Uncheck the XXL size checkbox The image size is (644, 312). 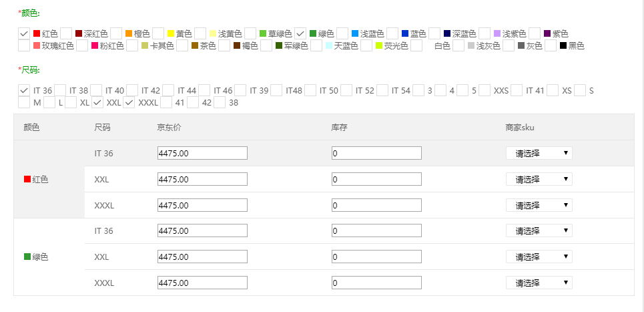pyautogui.click(x=97, y=103)
